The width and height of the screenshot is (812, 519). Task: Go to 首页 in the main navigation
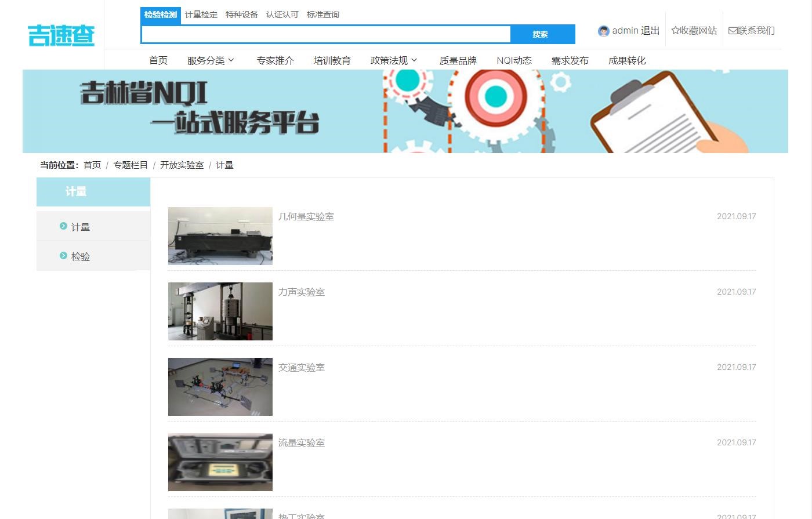pyautogui.click(x=158, y=60)
